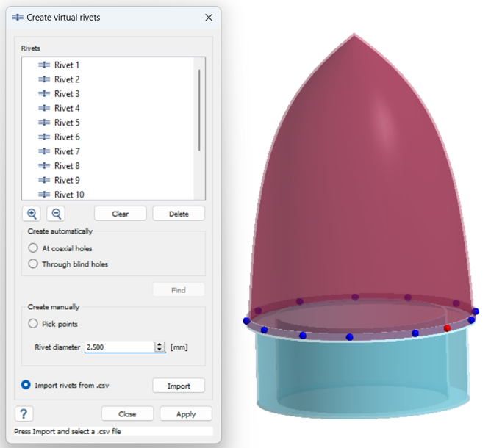Click the red highlighted rivet point on model

point(447,328)
